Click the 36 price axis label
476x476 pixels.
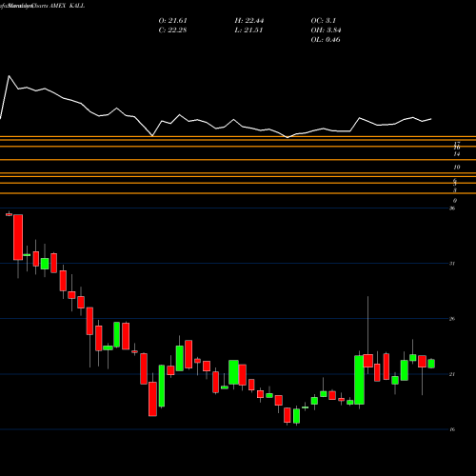pyautogui.click(x=452, y=208)
